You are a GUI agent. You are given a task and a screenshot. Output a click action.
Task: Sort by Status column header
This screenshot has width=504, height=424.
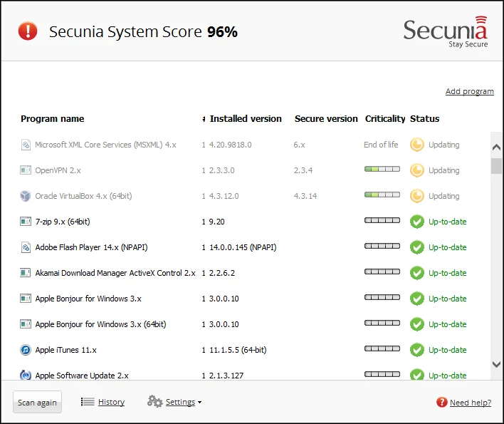424,119
